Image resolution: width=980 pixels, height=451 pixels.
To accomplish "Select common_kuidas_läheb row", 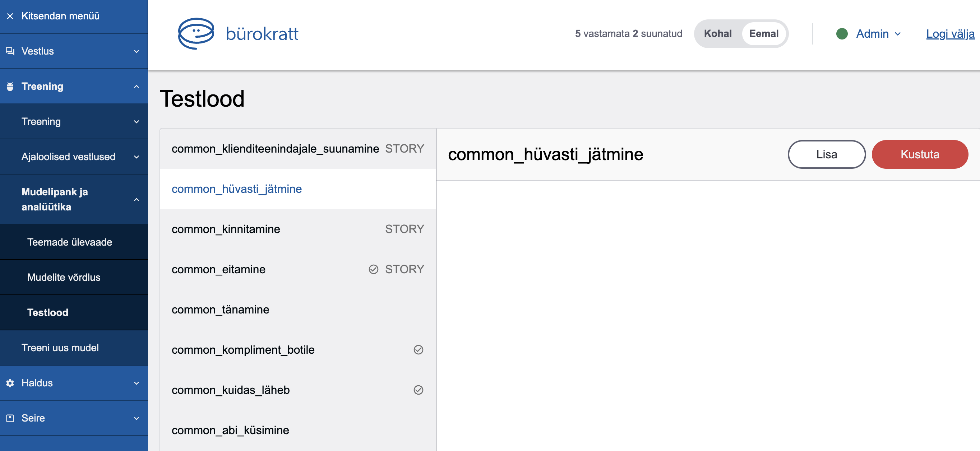I will 298,390.
